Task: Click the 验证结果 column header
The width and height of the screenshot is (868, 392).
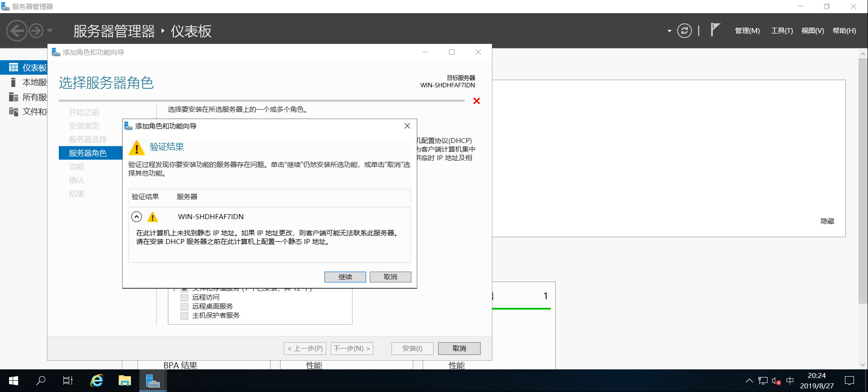Action: coord(145,196)
